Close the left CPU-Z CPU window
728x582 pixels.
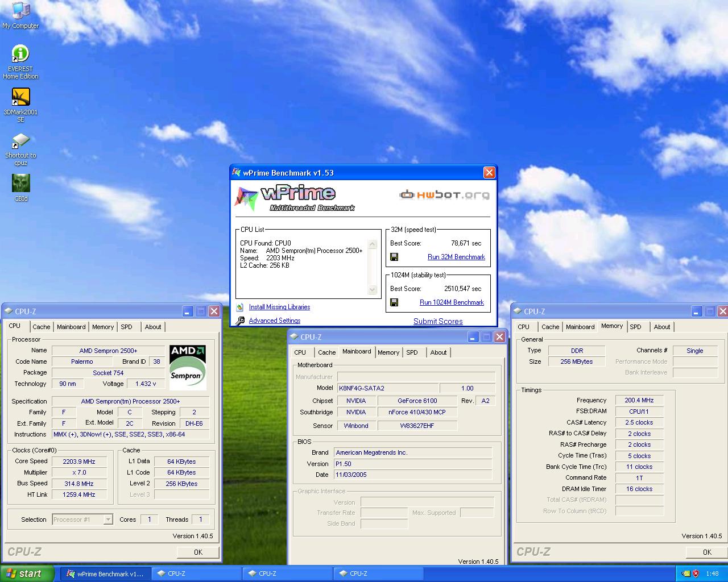tap(214, 311)
